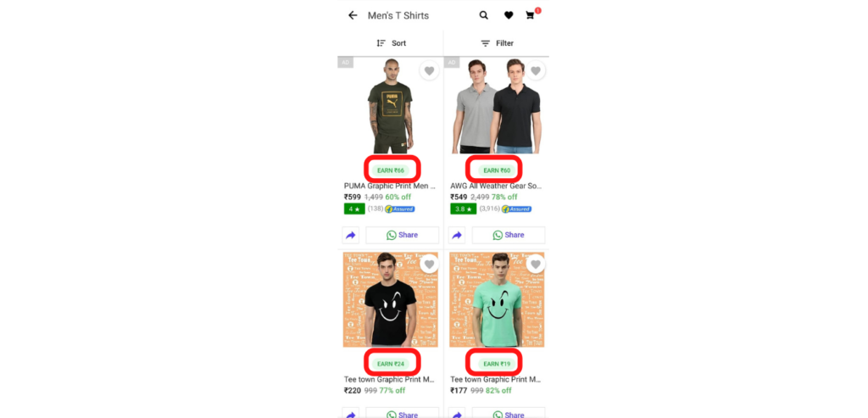Open the Filter options
Image resolution: width=868 pixels, height=418 pixels.
tap(497, 43)
